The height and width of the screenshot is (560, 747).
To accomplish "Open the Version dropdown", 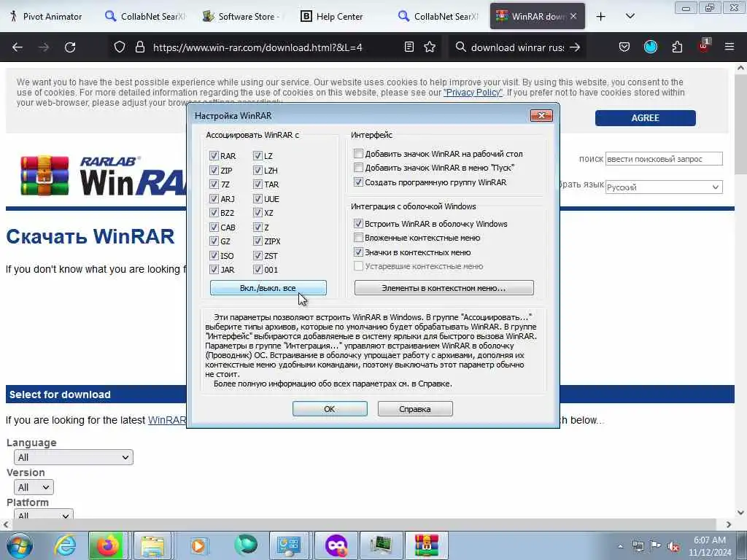I will (34, 487).
